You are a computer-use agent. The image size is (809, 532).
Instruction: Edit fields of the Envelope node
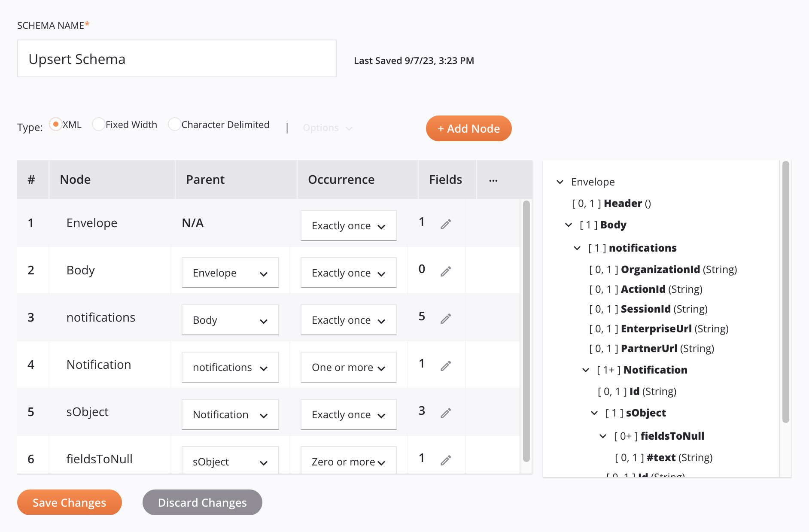[x=446, y=224]
